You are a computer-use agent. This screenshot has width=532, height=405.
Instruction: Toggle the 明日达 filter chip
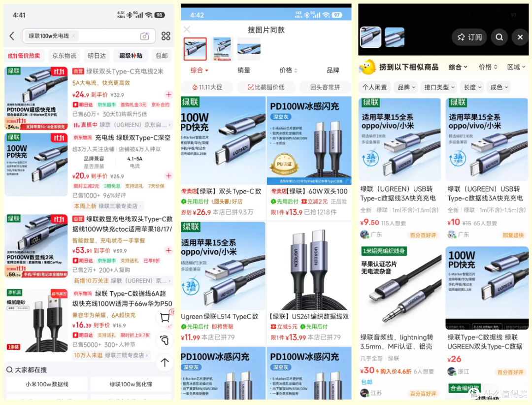(x=97, y=56)
